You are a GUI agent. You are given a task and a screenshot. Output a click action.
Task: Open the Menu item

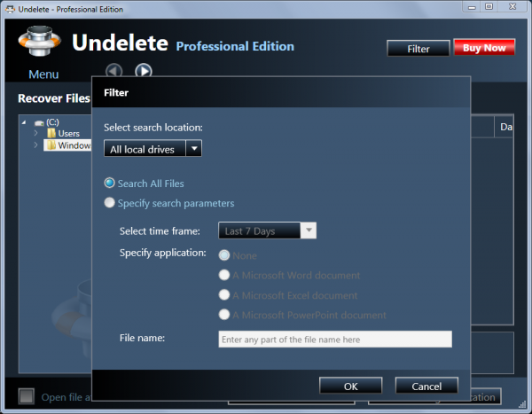click(43, 74)
